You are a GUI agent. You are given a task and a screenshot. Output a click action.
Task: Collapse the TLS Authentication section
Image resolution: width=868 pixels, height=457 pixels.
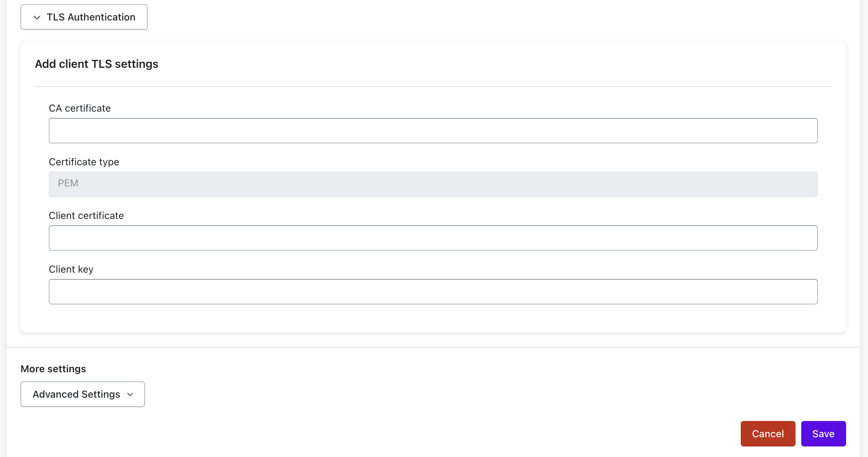pos(84,17)
